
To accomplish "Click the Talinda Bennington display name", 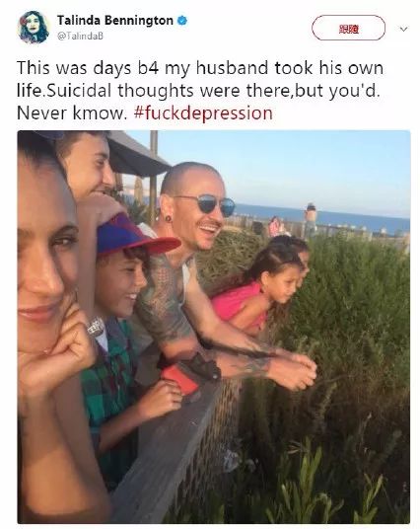I will click(x=115, y=21).
